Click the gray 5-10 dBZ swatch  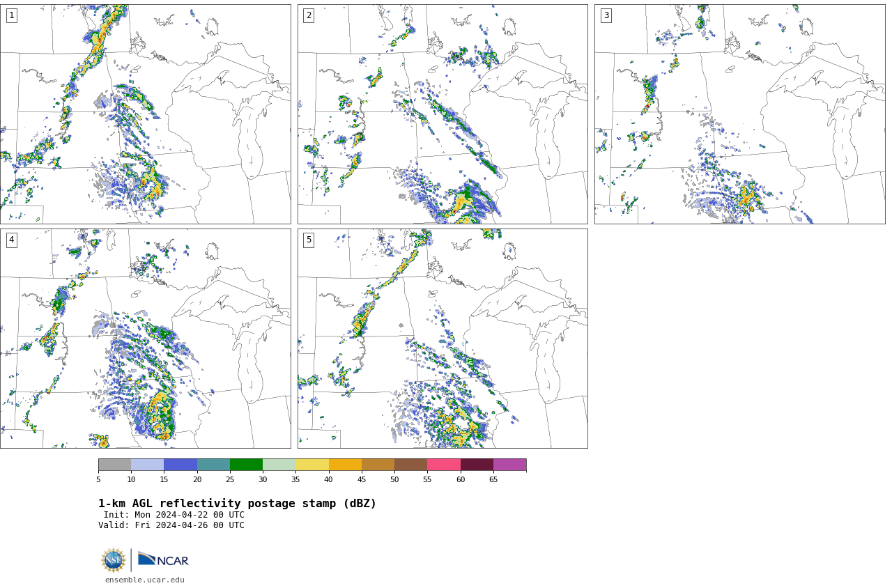[x=114, y=465]
